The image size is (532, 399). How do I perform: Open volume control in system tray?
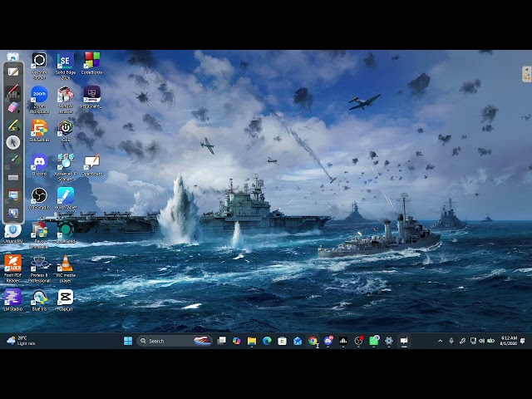click(x=481, y=341)
